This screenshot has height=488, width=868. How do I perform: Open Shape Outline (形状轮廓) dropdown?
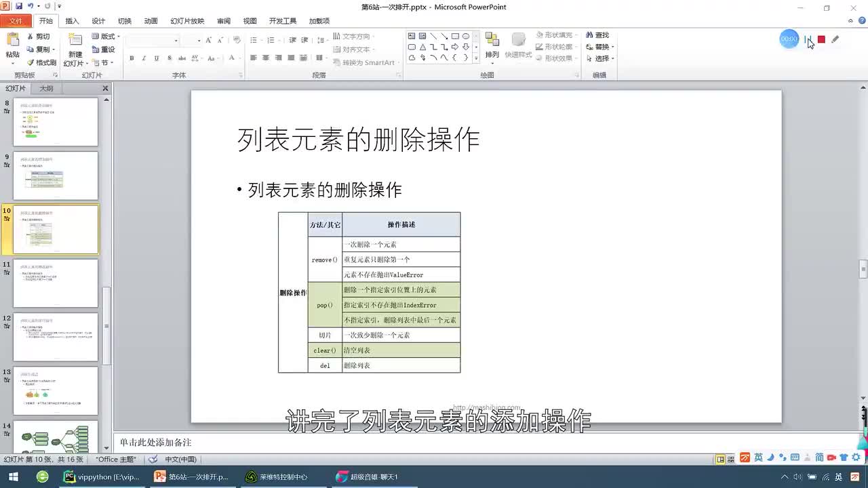click(x=556, y=47)
